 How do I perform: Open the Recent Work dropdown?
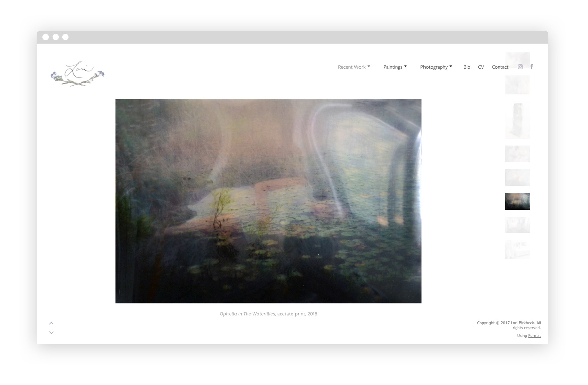[351, 67]
